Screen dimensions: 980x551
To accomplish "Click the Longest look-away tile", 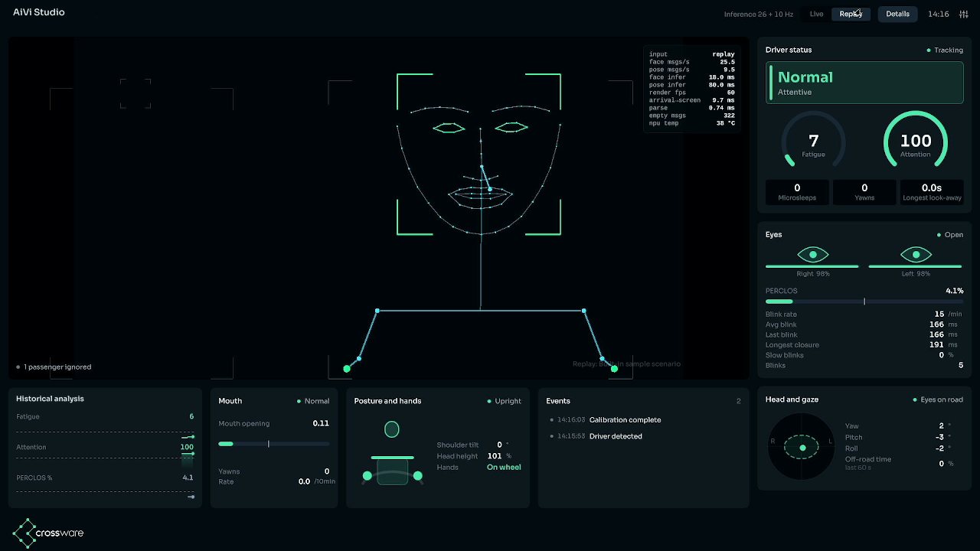I will click(x=932, y=192).
